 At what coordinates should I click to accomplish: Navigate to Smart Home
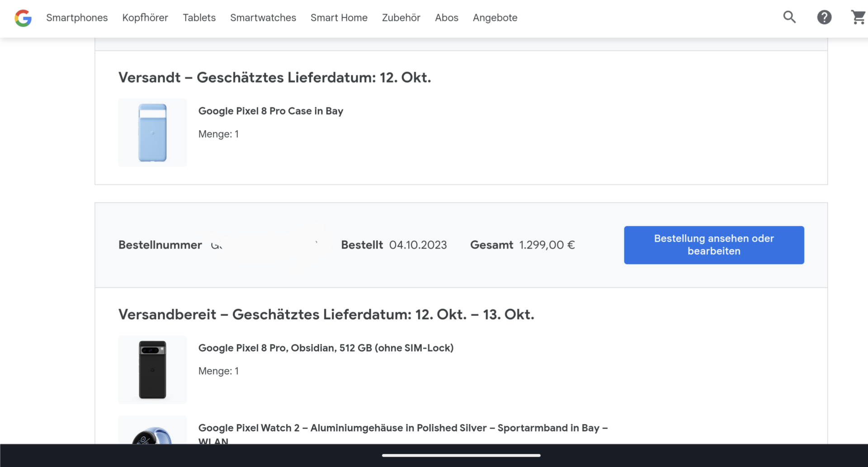coord(339,18)
